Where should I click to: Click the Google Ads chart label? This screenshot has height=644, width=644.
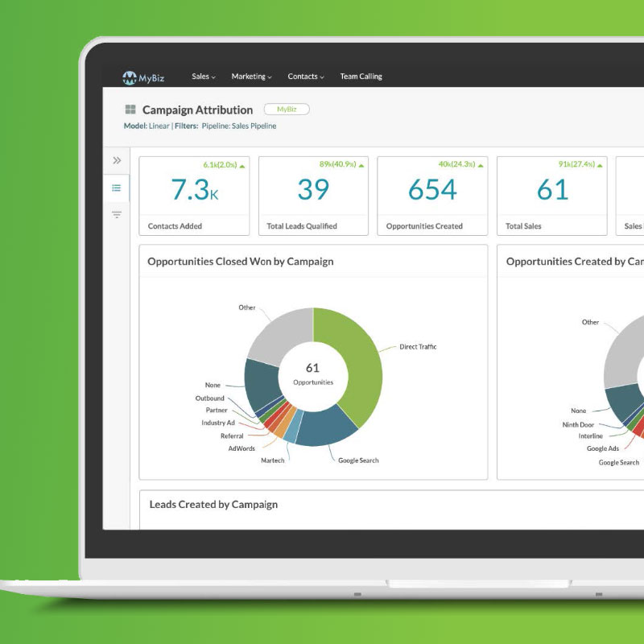(x=602, y=448)
